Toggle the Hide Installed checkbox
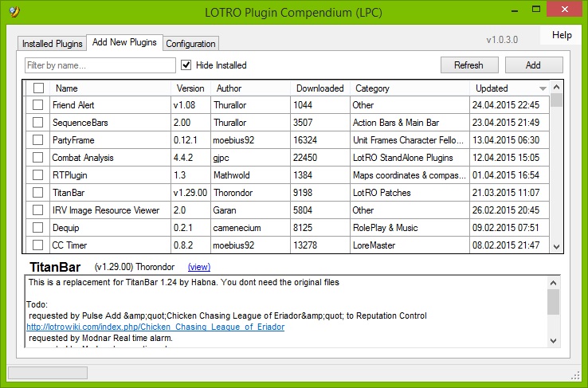The image size is (588, 388). point(186,65)
